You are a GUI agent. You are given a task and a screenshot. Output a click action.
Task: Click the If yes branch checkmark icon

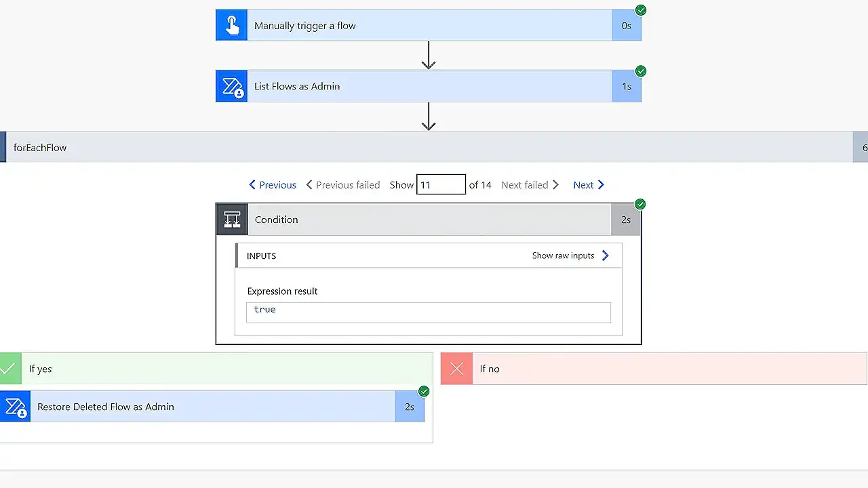pos(9,368)
